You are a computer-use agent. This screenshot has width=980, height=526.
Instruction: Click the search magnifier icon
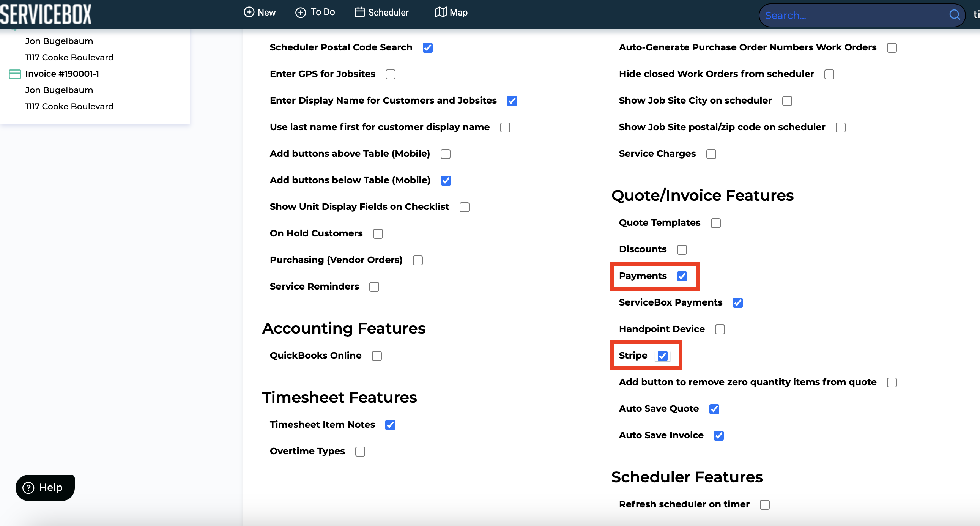click(x=954, y=15)
